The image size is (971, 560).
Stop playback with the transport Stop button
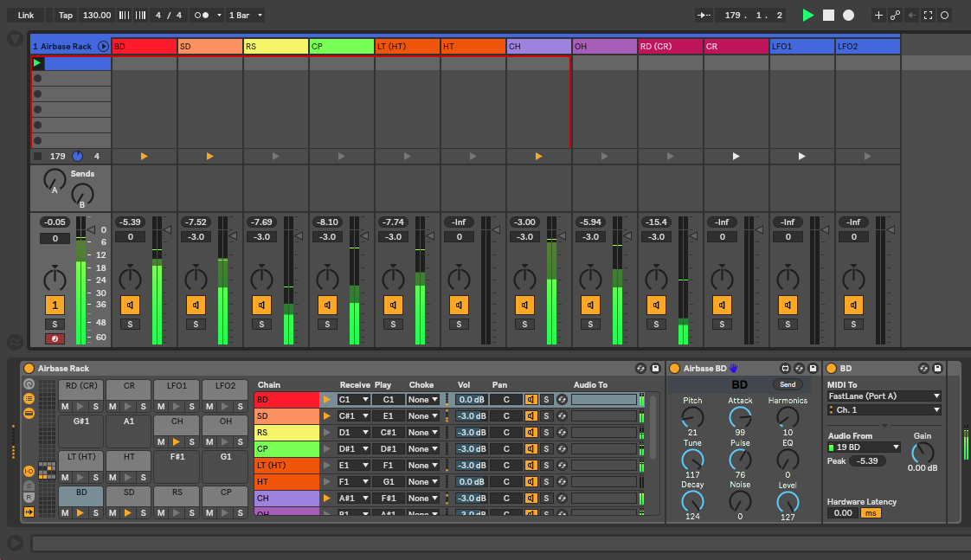(828, 15)
